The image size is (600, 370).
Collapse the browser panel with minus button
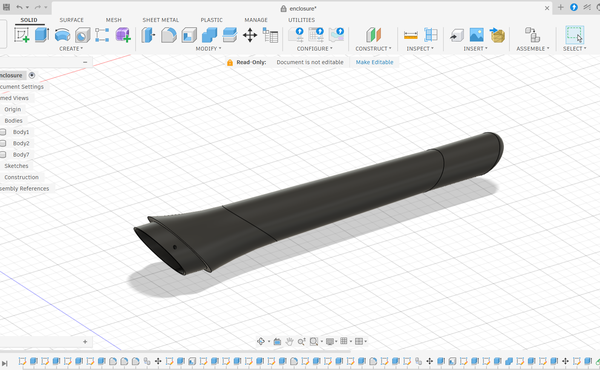[x=85, y=62]
